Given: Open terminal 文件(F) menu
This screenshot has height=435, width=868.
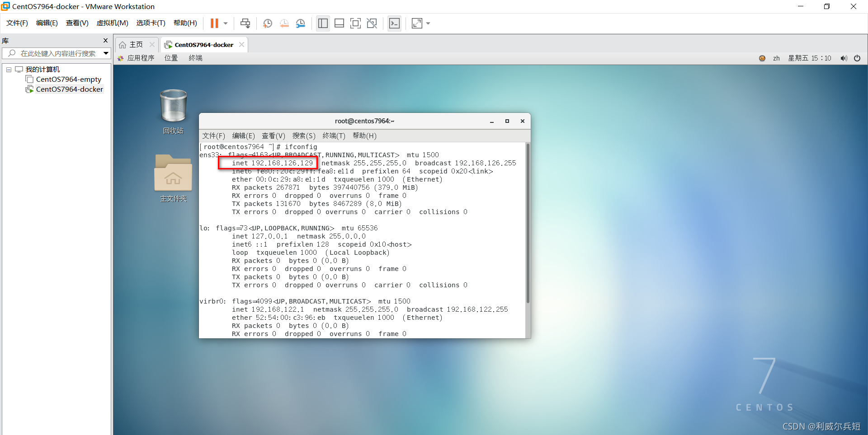Looking at the screenshot, I should (213, 136).
